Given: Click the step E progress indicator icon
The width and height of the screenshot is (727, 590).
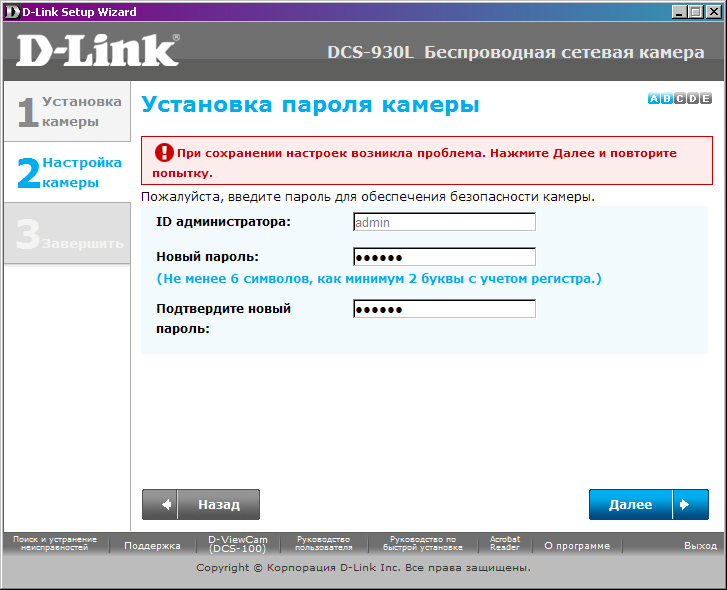Looking at the screenshot, I should [x=706, y=98].
